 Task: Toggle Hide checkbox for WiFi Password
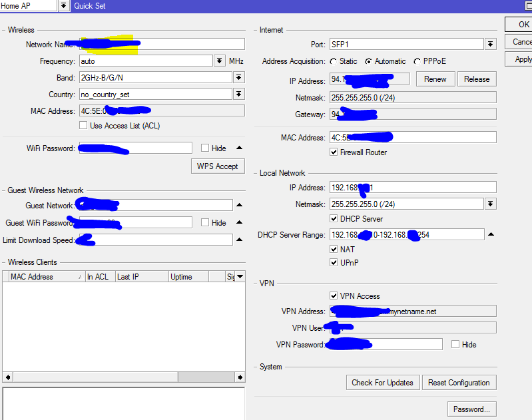click(205, 148)
